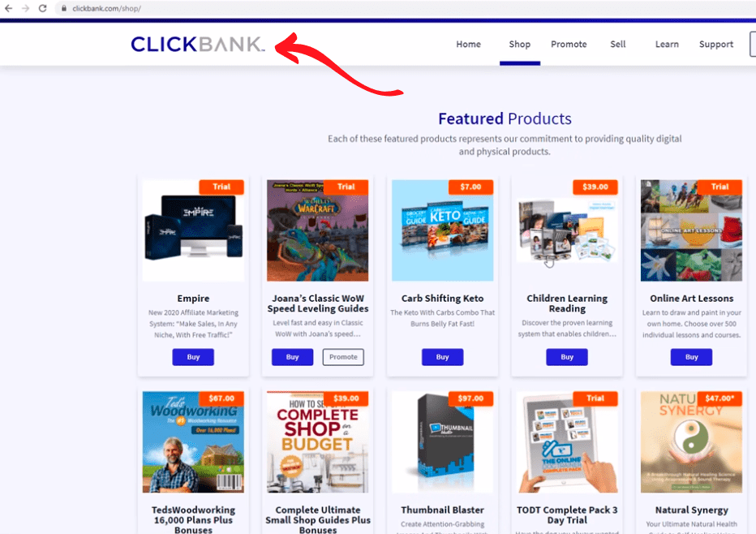
Task: Click the browser forward arrow
Action: [25, 8]
